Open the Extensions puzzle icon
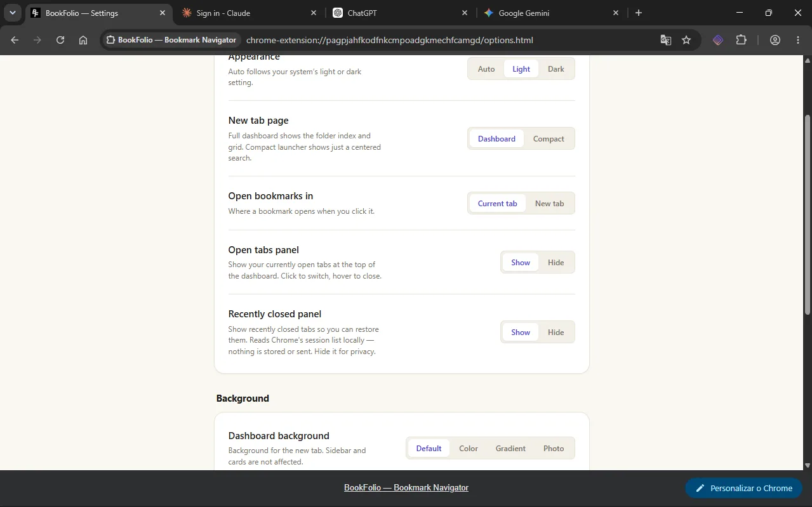Image resolution: width=812 pixels, height=507 pixels. [741, 40]
